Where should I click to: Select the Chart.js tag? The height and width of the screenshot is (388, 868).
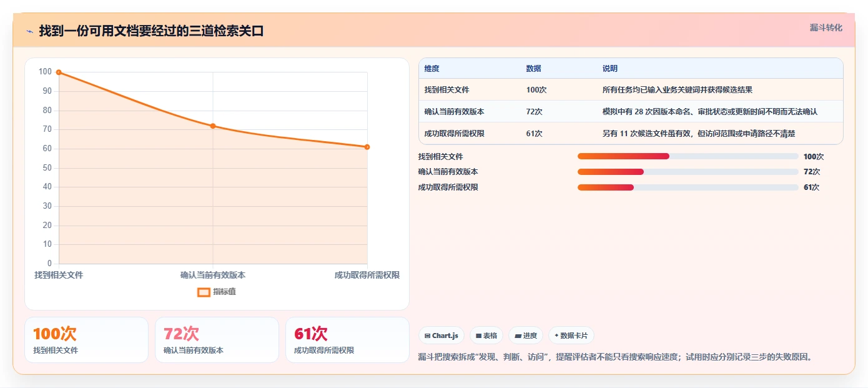tap(441, 336)
